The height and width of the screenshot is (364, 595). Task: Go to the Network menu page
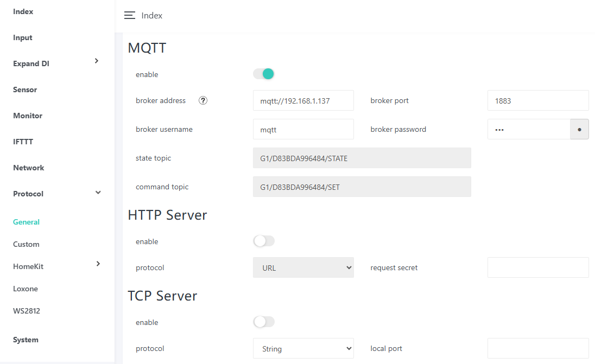pos(29,168)
